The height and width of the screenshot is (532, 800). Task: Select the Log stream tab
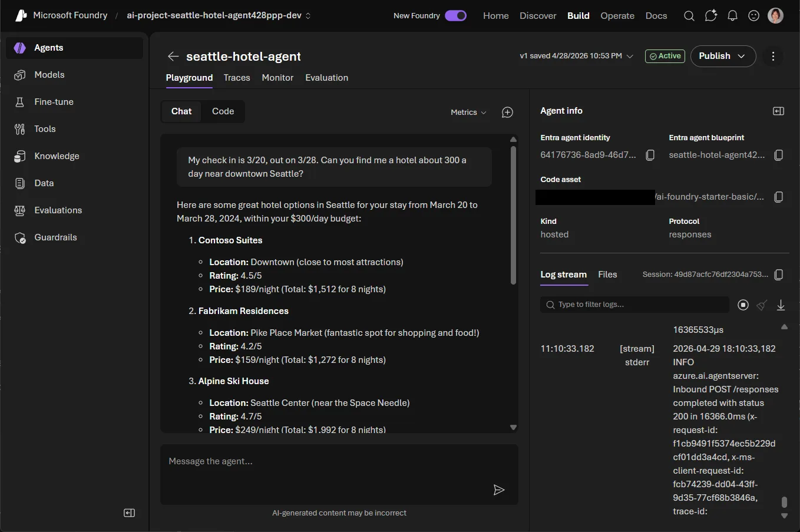click(564, 275)
